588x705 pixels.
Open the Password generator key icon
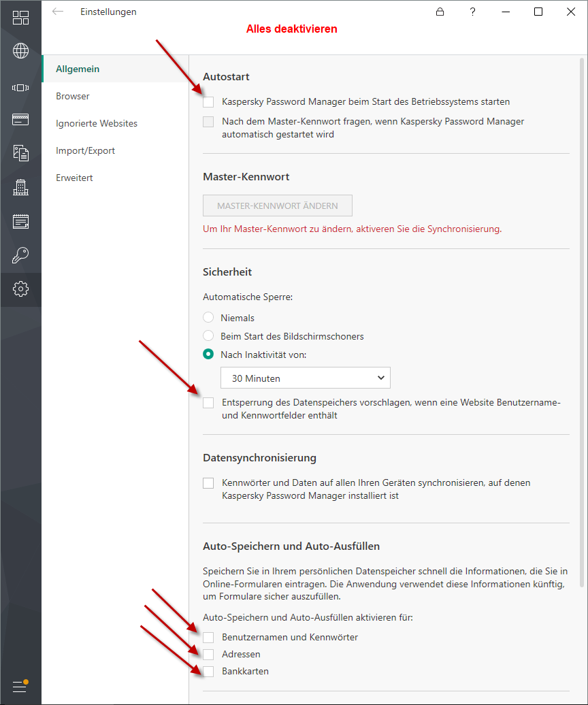(20, 255)
